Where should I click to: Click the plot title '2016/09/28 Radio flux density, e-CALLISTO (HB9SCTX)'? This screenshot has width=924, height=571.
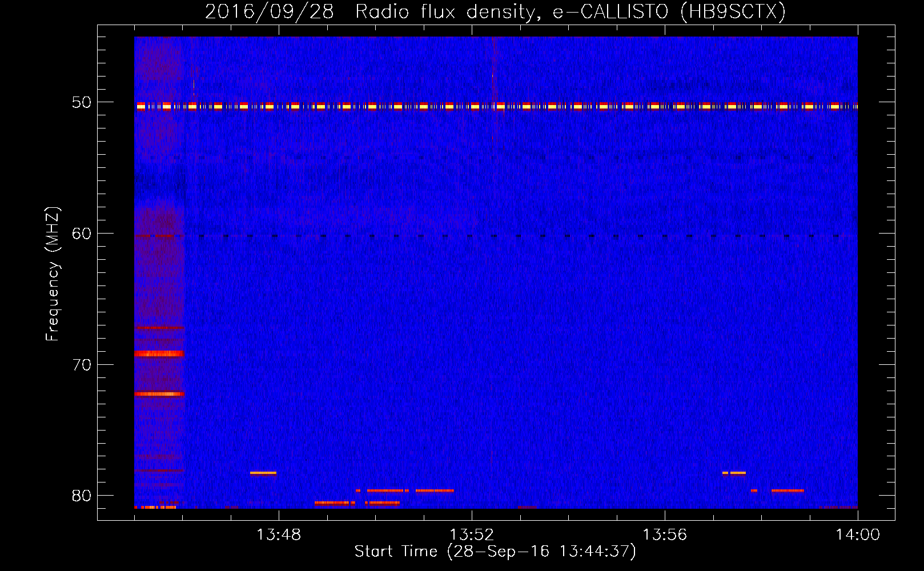(495, 11)
